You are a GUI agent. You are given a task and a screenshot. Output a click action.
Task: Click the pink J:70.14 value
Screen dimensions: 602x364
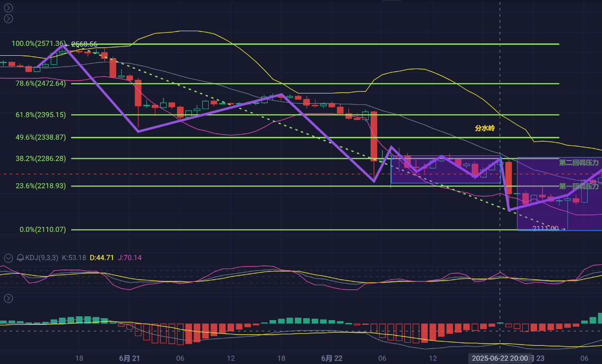130,258
